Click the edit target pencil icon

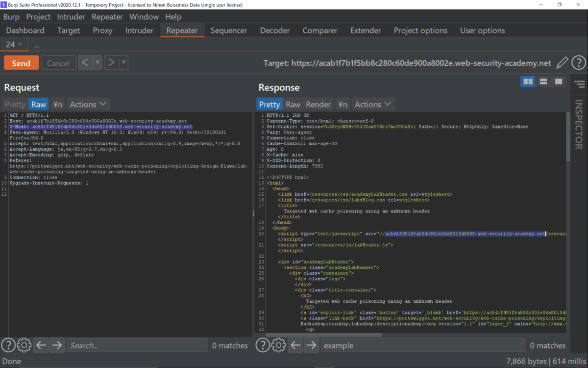(x=562, y=63)
